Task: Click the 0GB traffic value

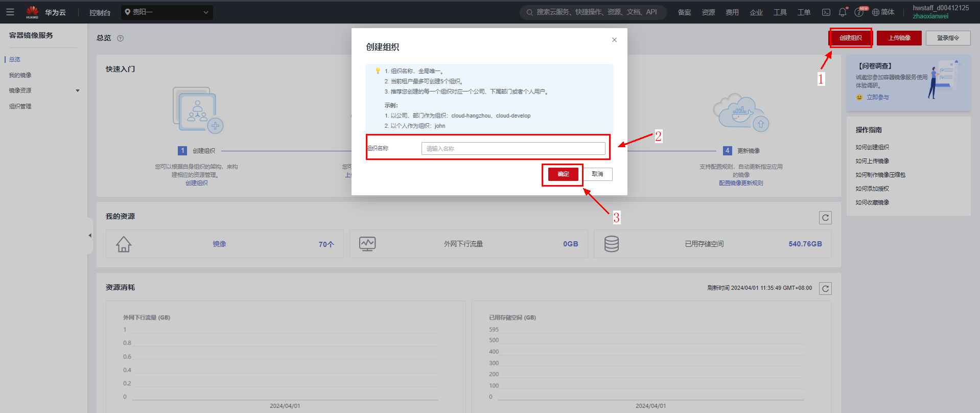Action: (571, 244)
